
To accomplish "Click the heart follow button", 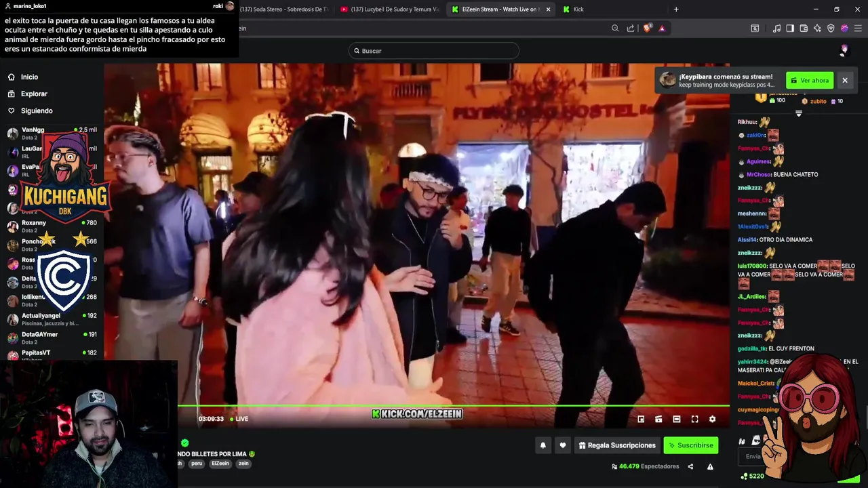I will pos(562,445).
